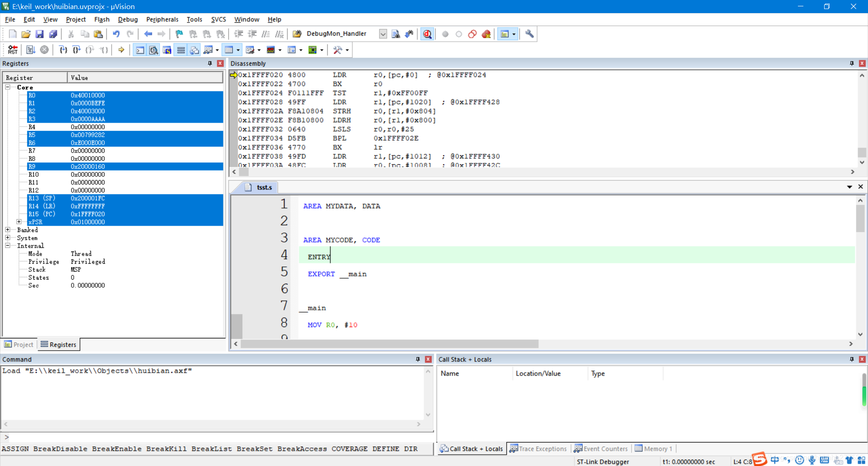Image resolution: width=868 pixels, height=466 pixels.
Task: Expand the System register group
Action: (8, 238)
